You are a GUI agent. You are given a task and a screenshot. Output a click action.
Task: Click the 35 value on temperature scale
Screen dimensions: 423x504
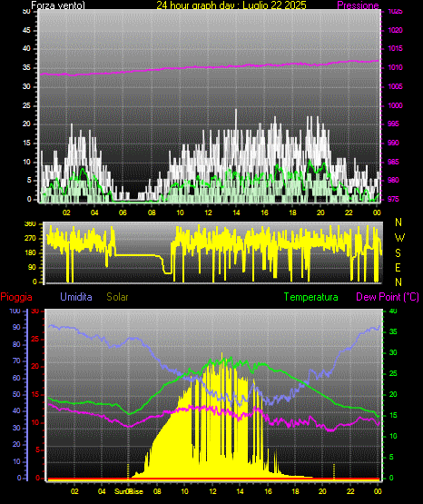(x=393, y=331)
